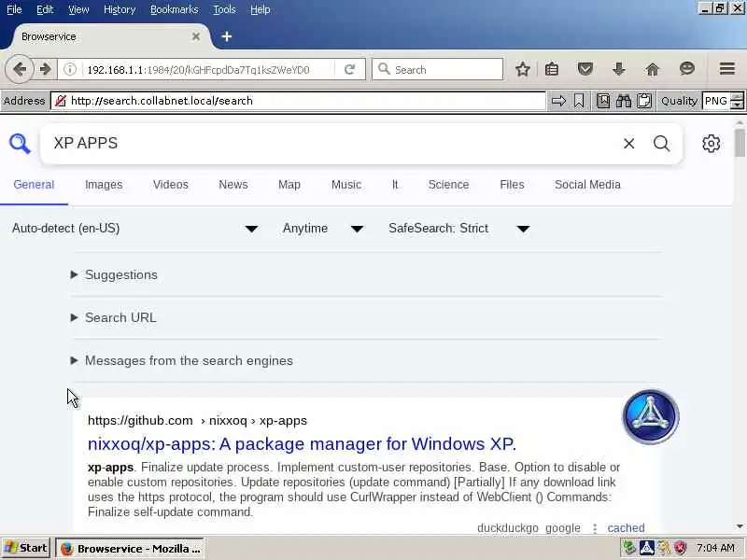747x560 pixels.
Task: Click the floating blue network logo
Action: [x=651, y=416]
